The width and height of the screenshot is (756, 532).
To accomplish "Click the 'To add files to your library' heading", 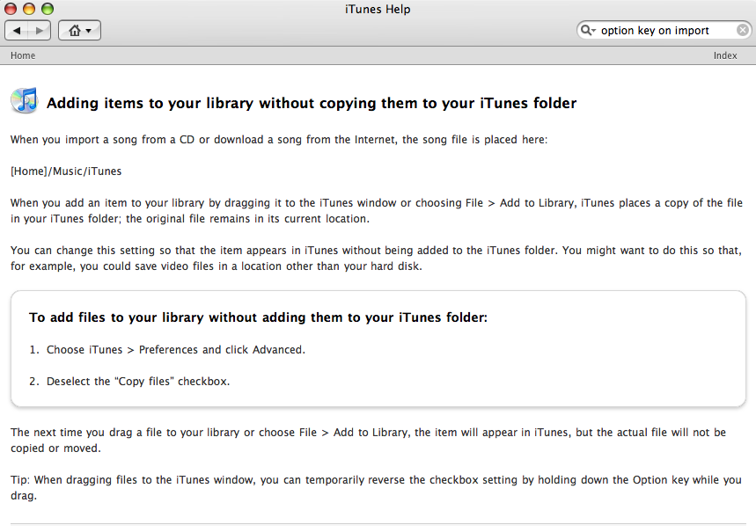I will point(259,317).
